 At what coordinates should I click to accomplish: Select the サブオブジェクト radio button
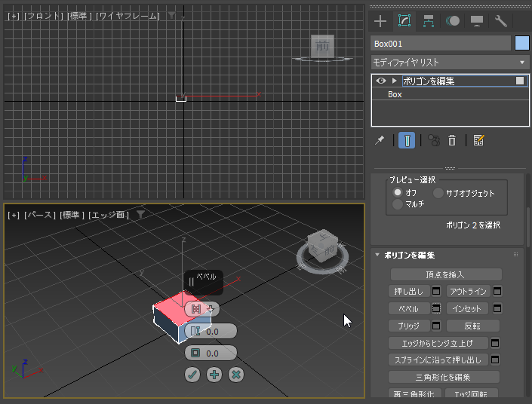438,193
